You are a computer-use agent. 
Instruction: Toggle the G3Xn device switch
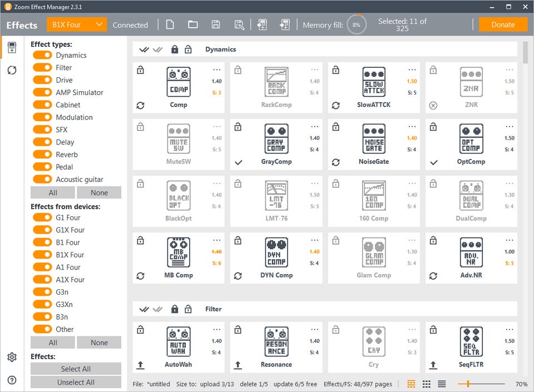pyautogui.click(x=42, y=304)
